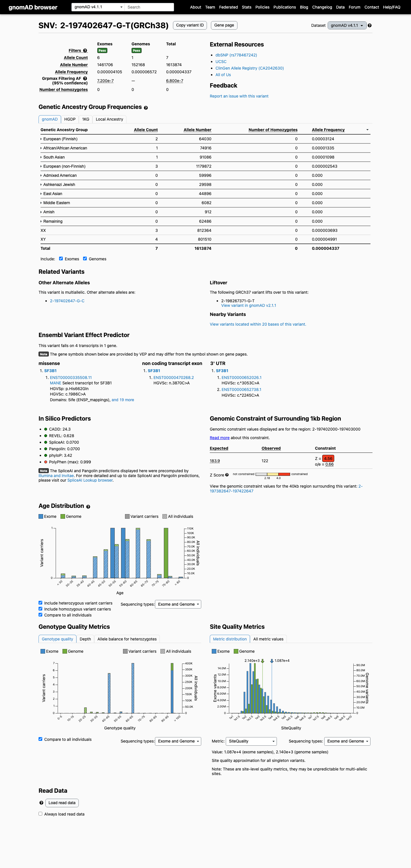Click the Copy variant ID button
This screenshot has width=411, height=868.
click(190, 25)
